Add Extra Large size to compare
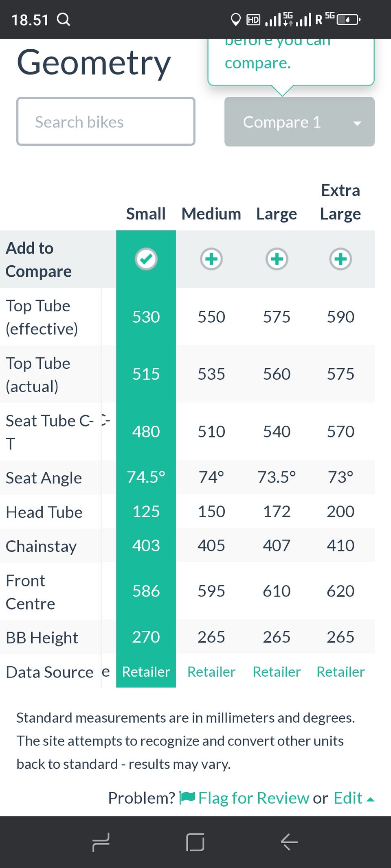Viewport: 391px width, 868px height. point(340,259)
